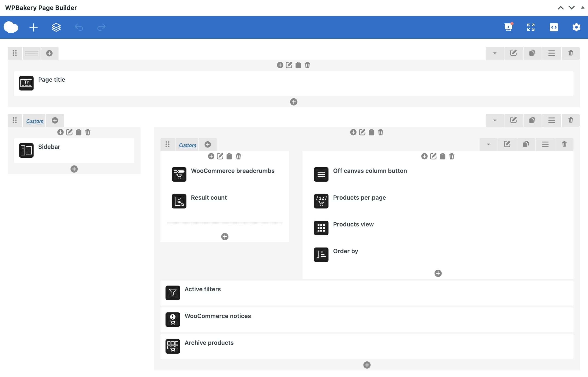The width and height of the screenshot is (588, 377).
Task: Move panel down with chevron down
Action: point(572,8)
